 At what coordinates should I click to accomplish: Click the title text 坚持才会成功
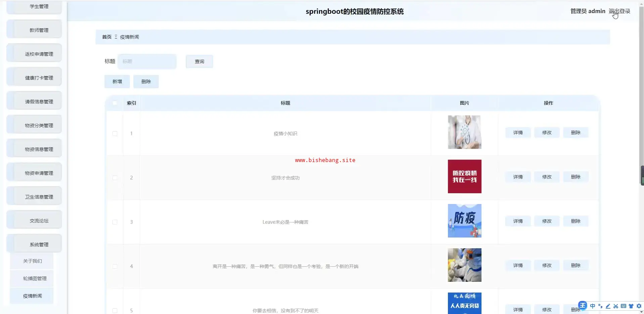click(285, 178)
